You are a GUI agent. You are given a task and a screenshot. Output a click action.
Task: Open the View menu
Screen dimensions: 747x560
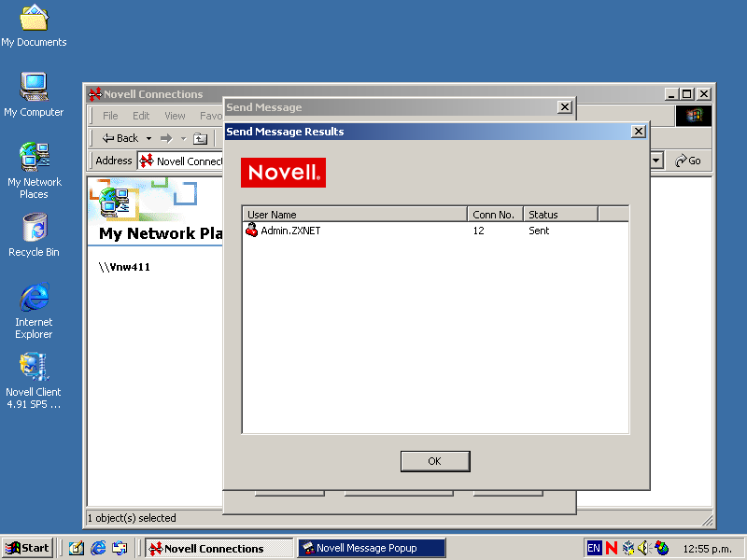(x=175, y=116)
